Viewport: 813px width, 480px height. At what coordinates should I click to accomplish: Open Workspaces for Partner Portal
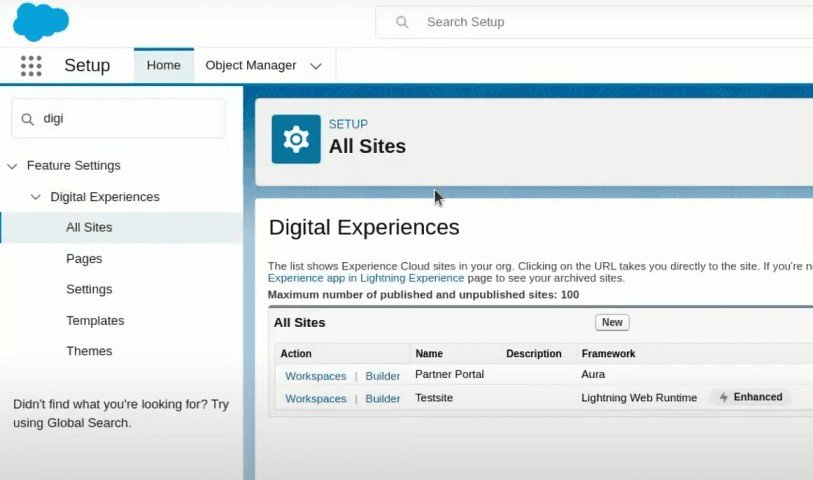point(316,376)
